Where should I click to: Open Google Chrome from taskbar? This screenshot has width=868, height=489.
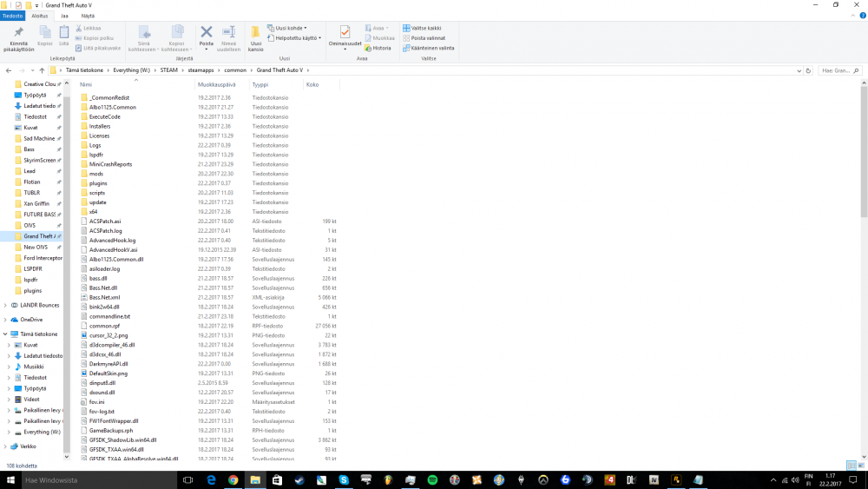tap(233, 480)
